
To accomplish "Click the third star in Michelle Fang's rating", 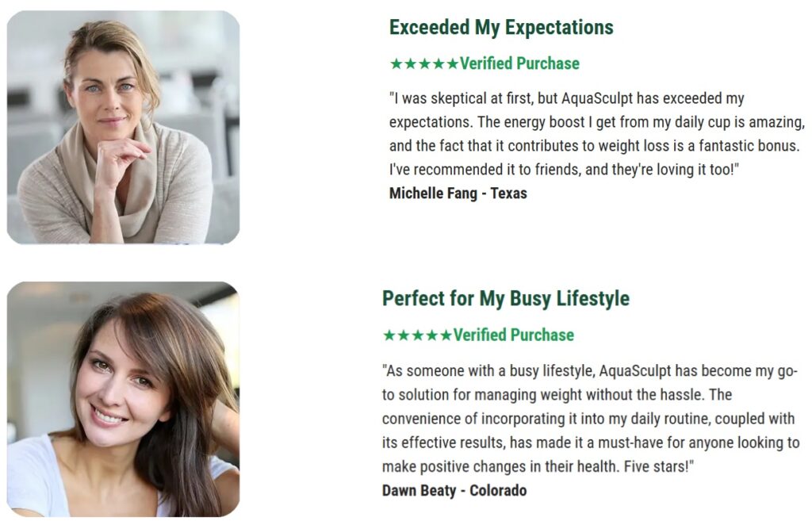I will (x=424, y=64).
